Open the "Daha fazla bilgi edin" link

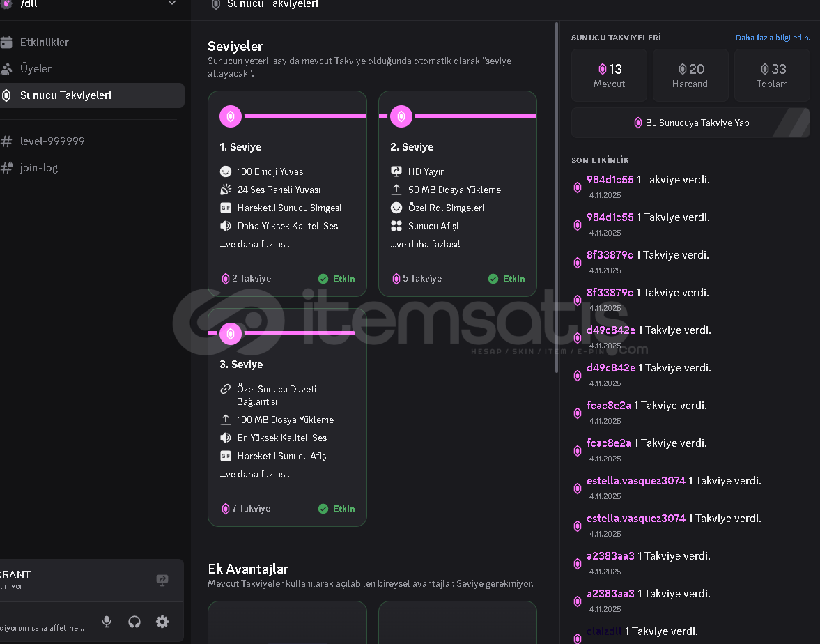point(773,38)
